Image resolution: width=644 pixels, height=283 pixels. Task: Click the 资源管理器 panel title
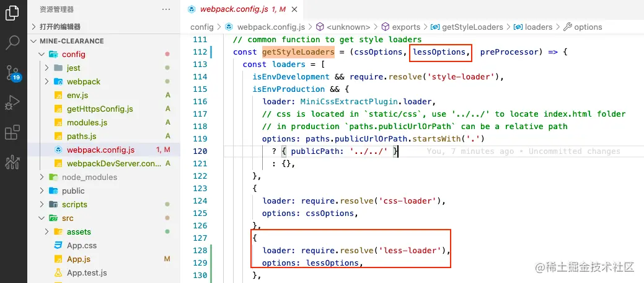(56, 9)
